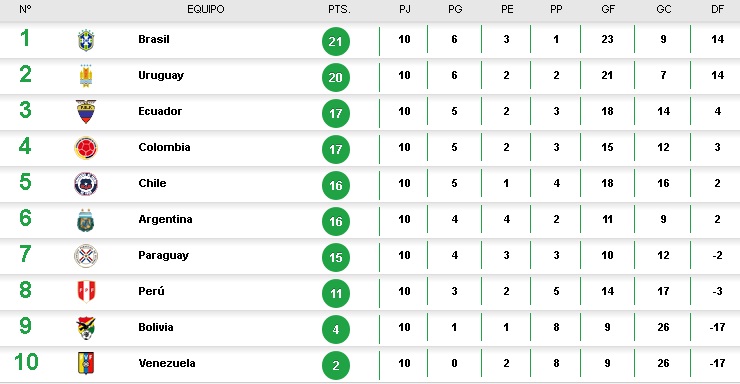The width and height of the screenshot is (740, 384).
Task: Click the Uruguay team crest icon
Action: click(x=86, y=76)
